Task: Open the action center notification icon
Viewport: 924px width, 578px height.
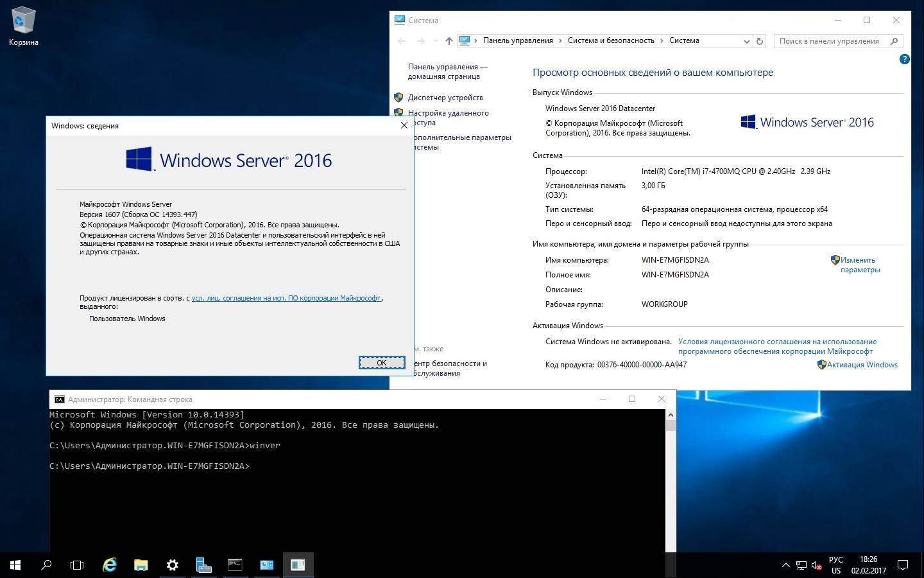Action: (903, 566)
